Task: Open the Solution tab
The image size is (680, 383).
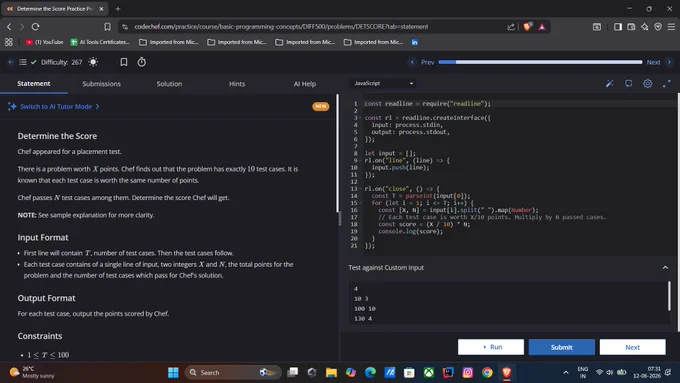Action: click(169, 84)
